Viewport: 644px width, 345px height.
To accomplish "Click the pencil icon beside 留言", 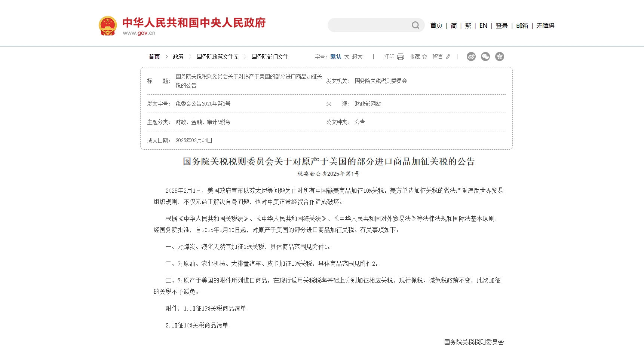I will (x=448, y=57).
